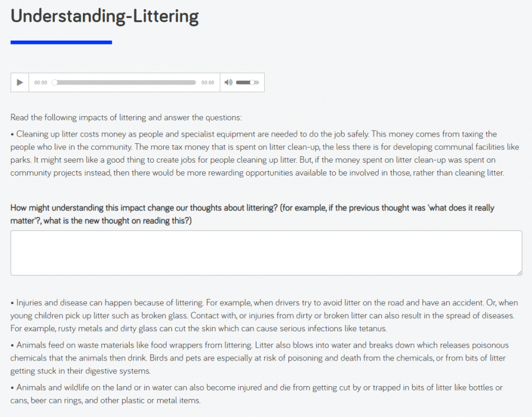Click the left end of the volume track
The height and width of the screenshot is (417, 532).
237,82
